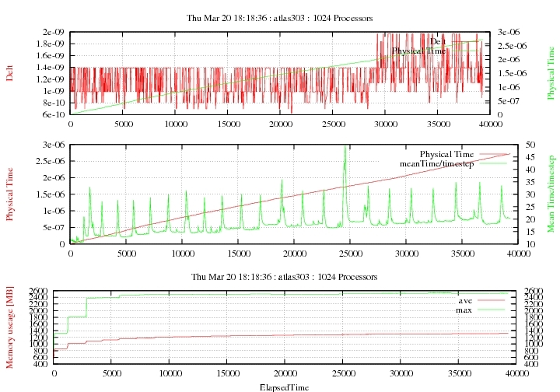
Task: Select the 'max' legend entry
Action: point(464,310)
